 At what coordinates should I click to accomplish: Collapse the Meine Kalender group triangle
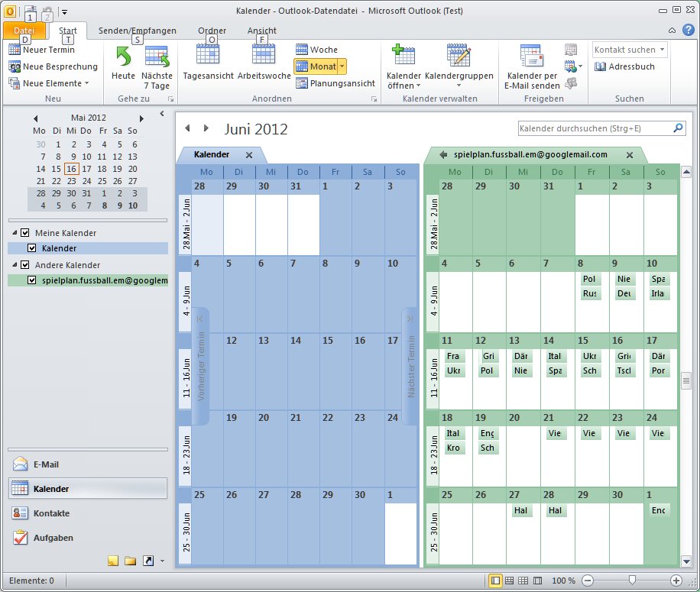point(15,232)
